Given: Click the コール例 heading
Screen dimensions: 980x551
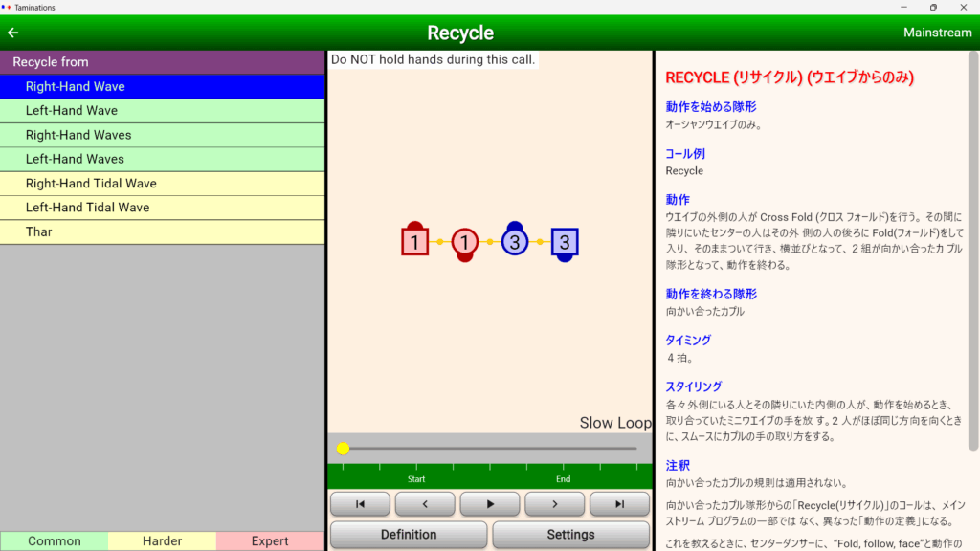Looking at the screenshot, I should pyautogui.click(x=685, y=154).
